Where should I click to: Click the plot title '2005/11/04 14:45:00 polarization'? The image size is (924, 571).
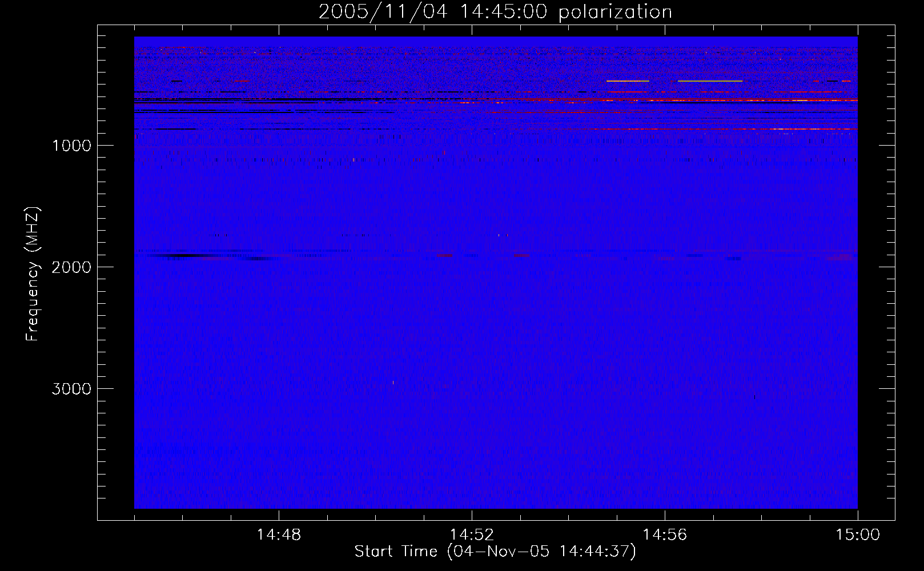[x=495, y=11]
